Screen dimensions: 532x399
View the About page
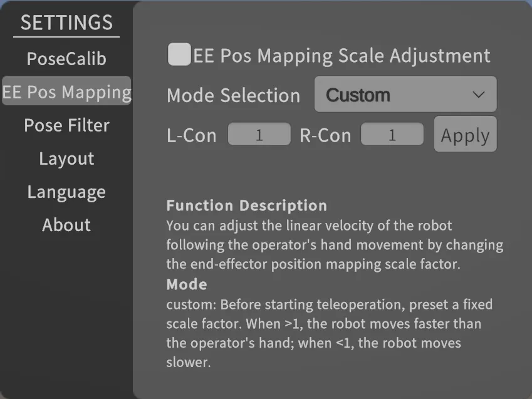click(x=66, y=225)
